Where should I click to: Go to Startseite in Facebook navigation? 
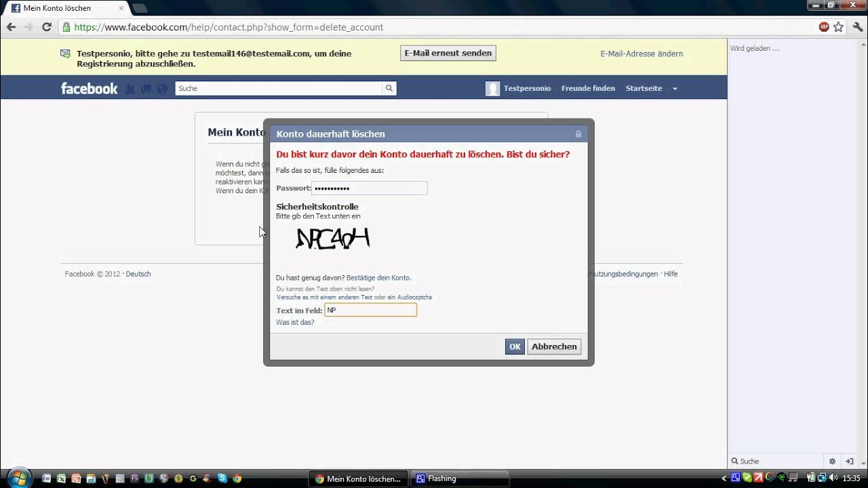pyautogui.click(x=644, y=88)
